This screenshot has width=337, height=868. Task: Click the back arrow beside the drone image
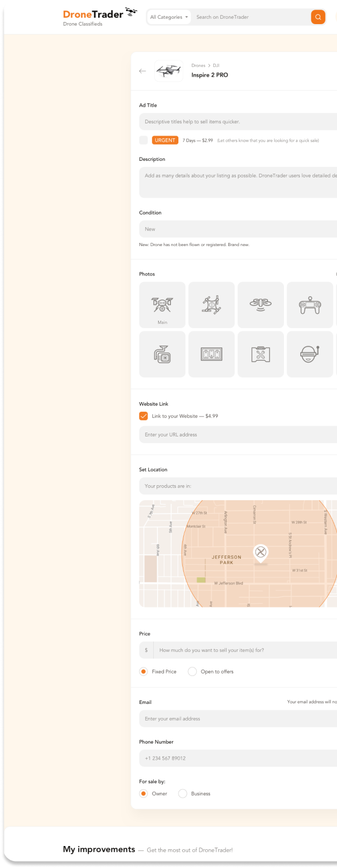click(x=143, y=71)
